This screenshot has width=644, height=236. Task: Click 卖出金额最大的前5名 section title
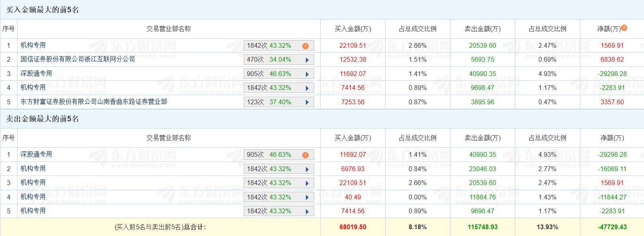coord(43,119)
